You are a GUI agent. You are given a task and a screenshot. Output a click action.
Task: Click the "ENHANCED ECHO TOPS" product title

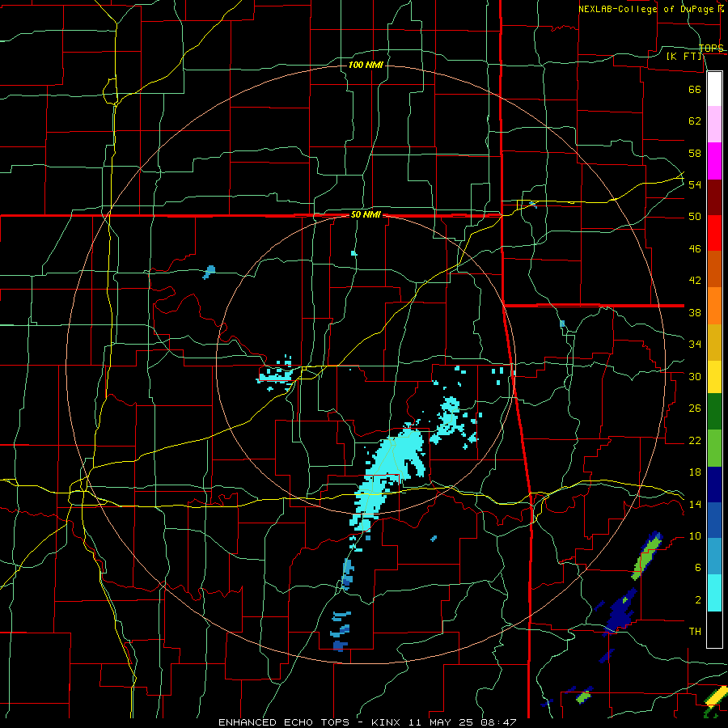286,722
